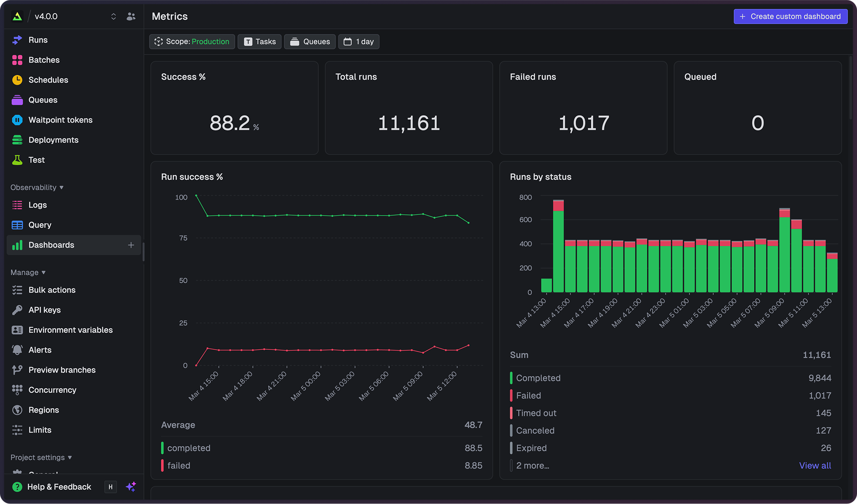The height and width of the screenshot is (504, 857).
Task: Toggle the failed series in the chart legend
Action: [179, 465]
